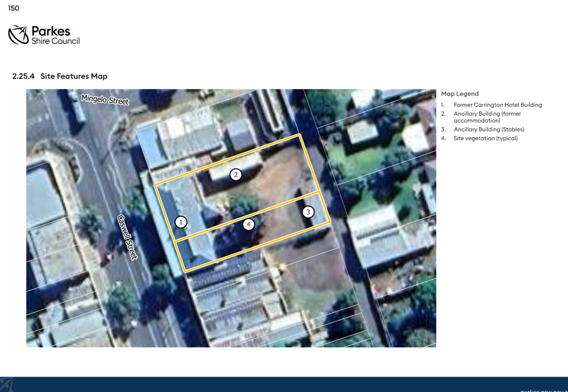Select legend entry Ancillary Building (Stables)

(x=488, y=130)
